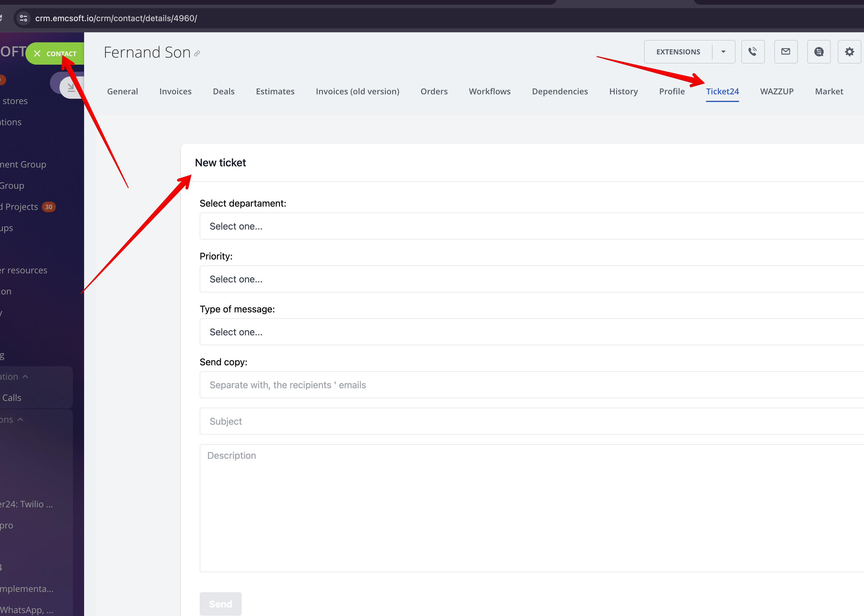Screen dimensions: 864x616
Task: Click the Description text area
Action: tap(531, 508)
